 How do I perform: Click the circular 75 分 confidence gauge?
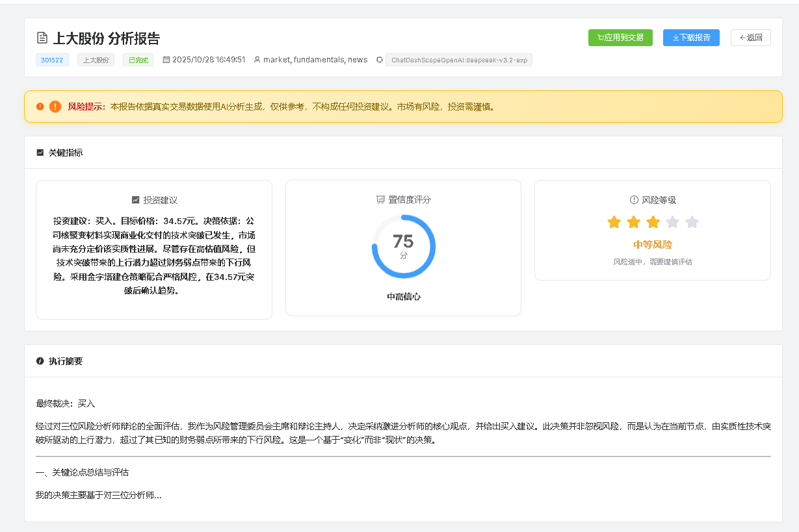(403, 247)
